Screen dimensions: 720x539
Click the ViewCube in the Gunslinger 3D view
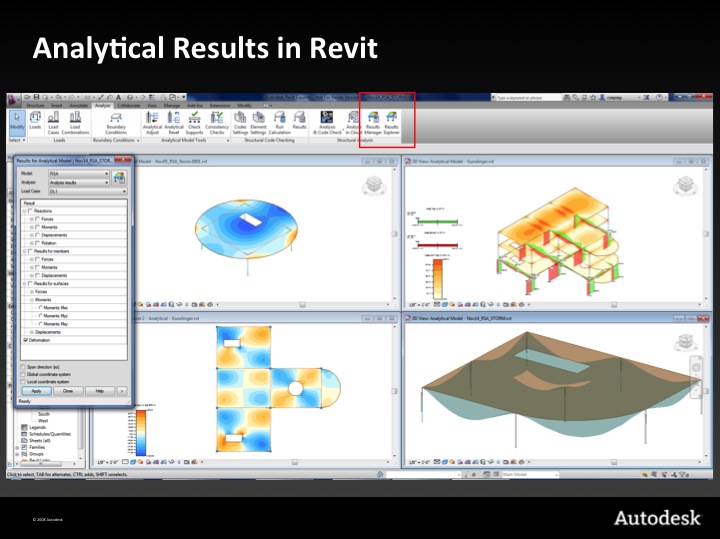coord(685,185)
